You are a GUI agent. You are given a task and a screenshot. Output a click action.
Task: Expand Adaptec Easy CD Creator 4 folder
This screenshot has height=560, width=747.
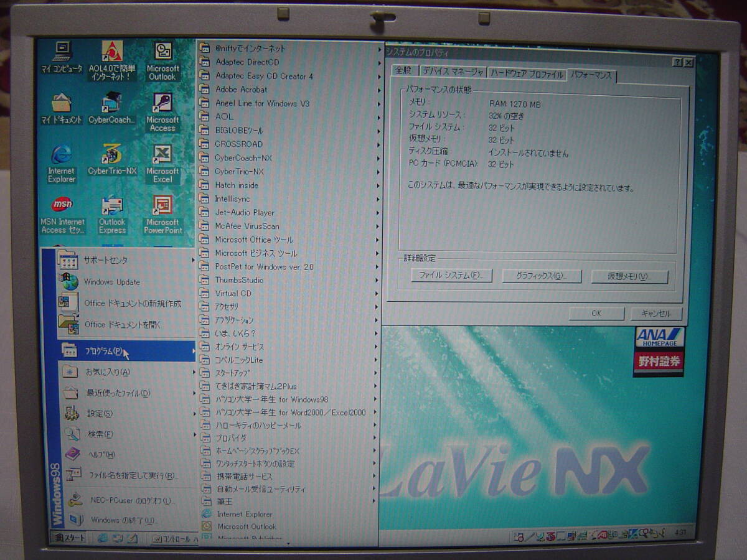click(x=289, y=76)
